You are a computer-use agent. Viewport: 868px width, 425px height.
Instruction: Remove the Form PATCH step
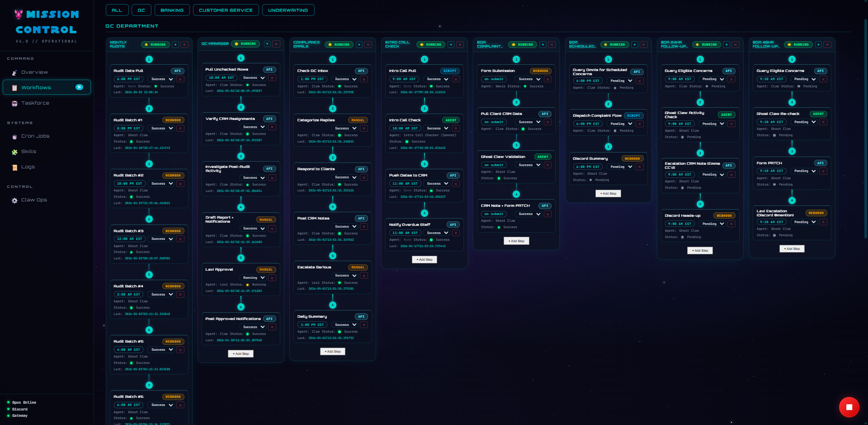point(823,171)
